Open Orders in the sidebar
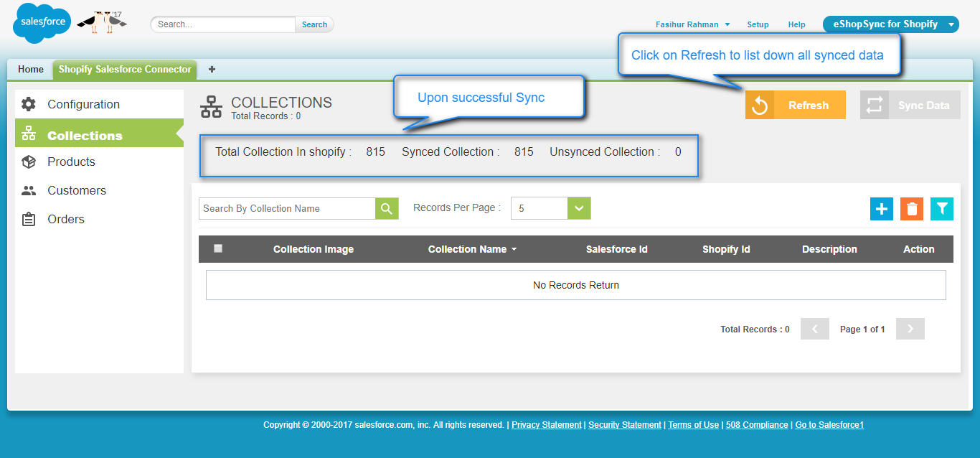Screen dimensions: 980x458 (65, 219)
